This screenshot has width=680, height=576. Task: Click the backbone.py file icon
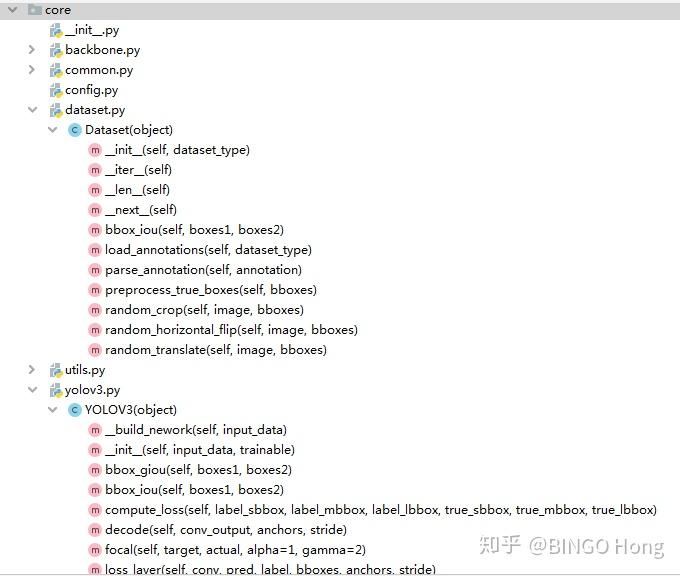tap(56, 50)
